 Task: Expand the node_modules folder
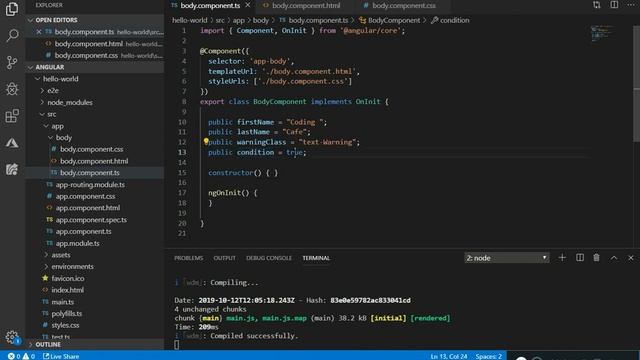[42, 102]
